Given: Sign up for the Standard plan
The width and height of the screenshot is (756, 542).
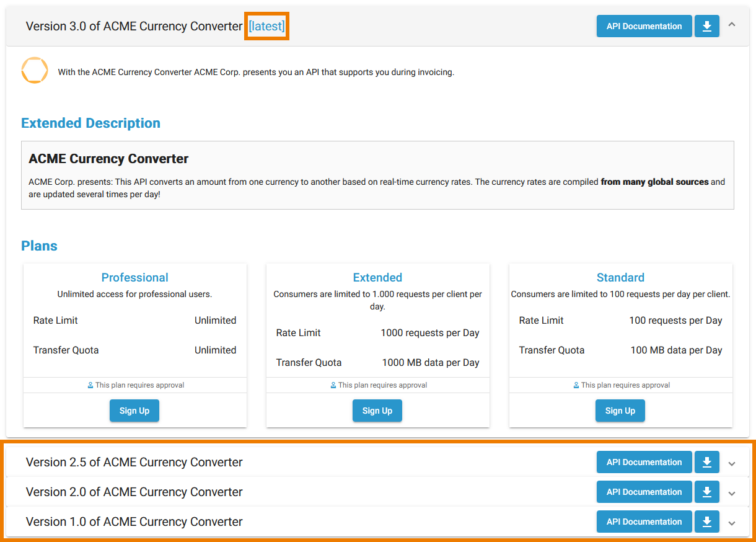Looking at the screenshot, I should pyautogui.click(x=620, y=411).
